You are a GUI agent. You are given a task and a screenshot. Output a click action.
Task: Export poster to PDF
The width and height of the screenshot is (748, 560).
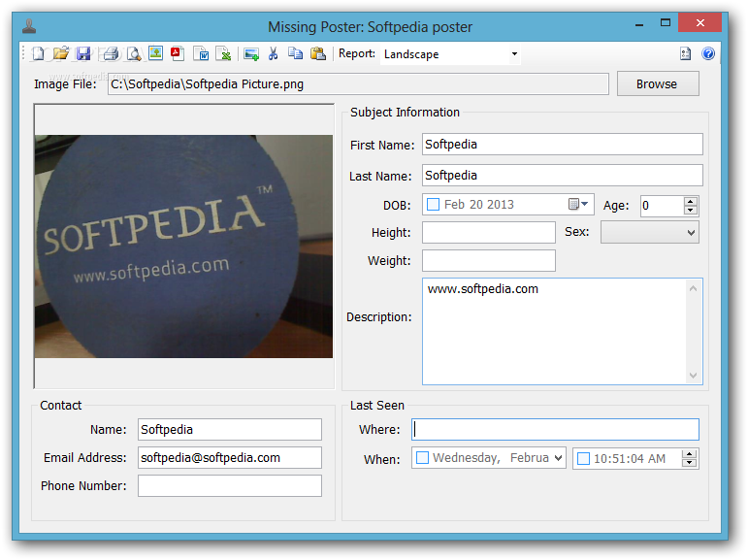click(178, 53)
